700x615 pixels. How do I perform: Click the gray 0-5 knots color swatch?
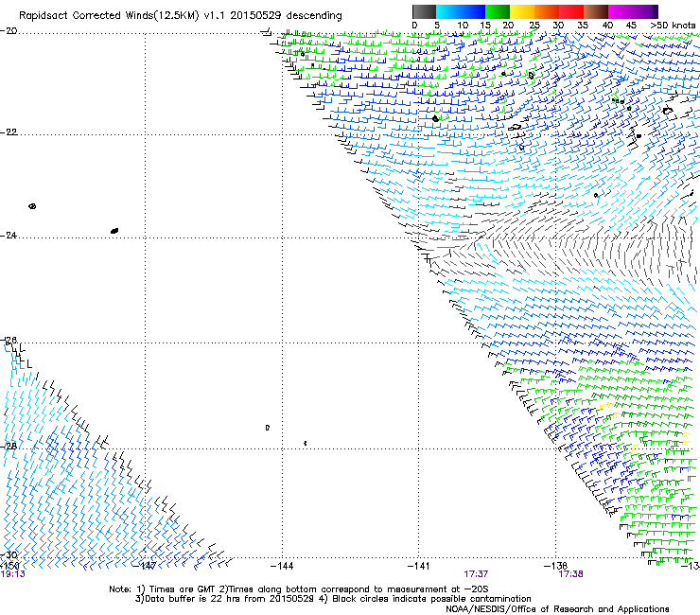pyautogui.click(x=424, y=11)
